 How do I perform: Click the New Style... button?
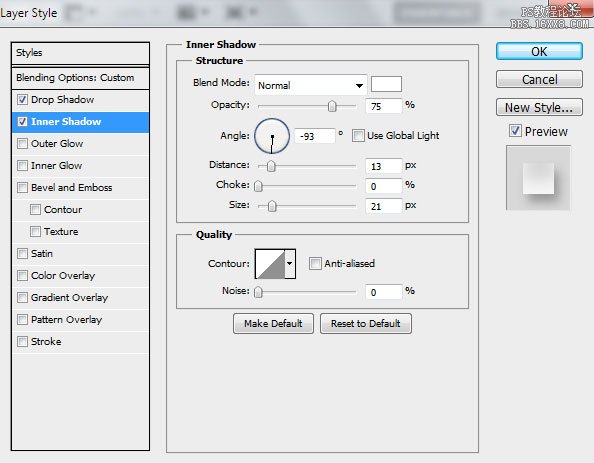point(539,108)
